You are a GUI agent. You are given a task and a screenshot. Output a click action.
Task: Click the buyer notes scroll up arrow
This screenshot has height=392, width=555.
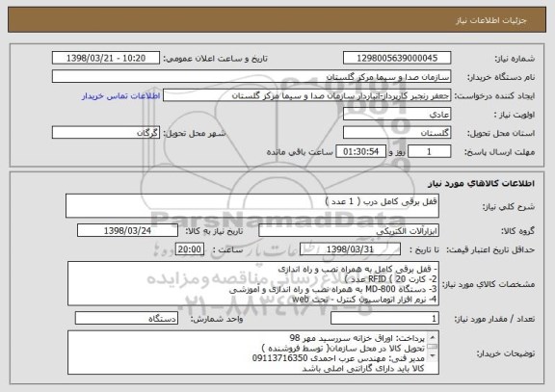point(433,336)
